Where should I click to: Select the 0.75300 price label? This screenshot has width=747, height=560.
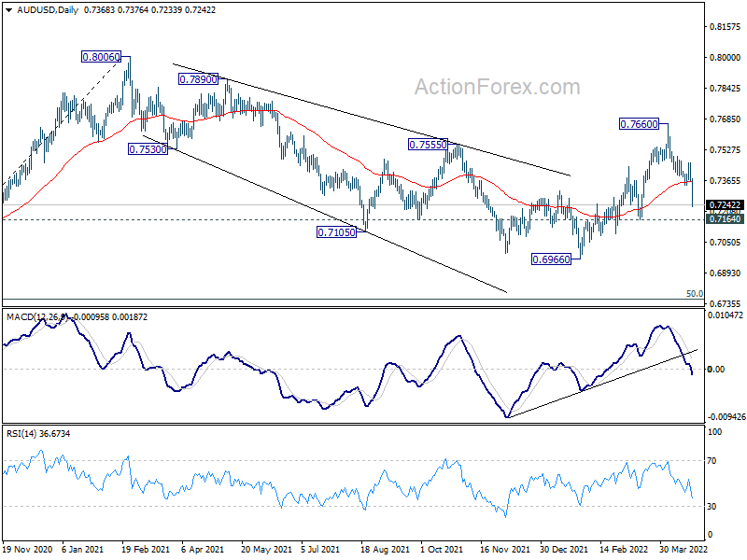point(148,149)
